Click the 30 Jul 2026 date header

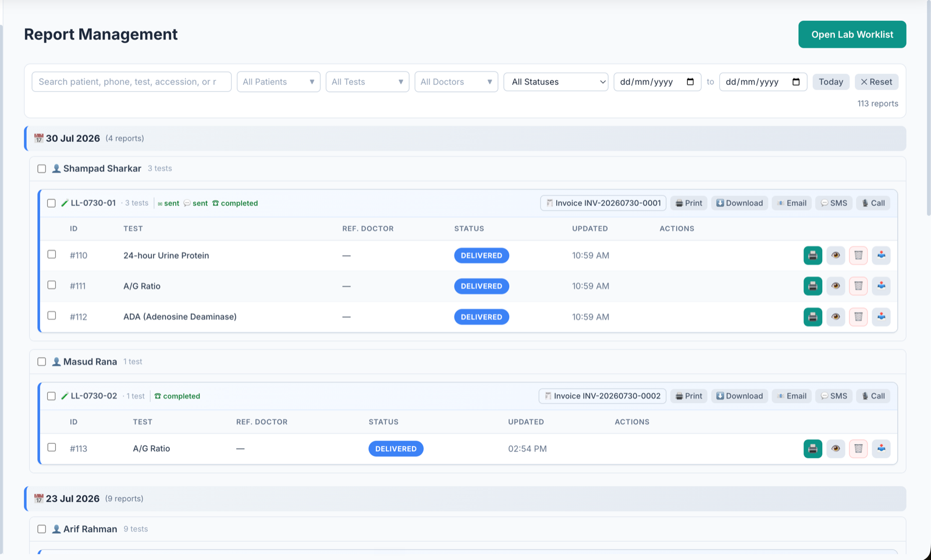coord(465,138)
